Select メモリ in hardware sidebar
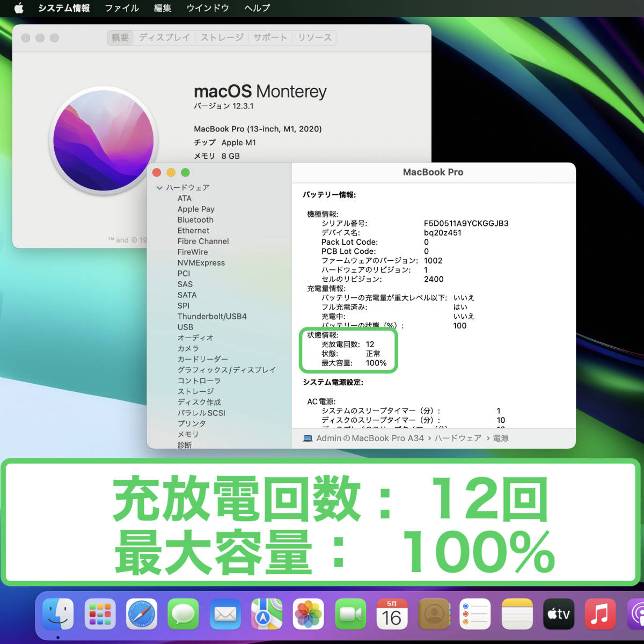The image size is (644, 644). [188, 435]
